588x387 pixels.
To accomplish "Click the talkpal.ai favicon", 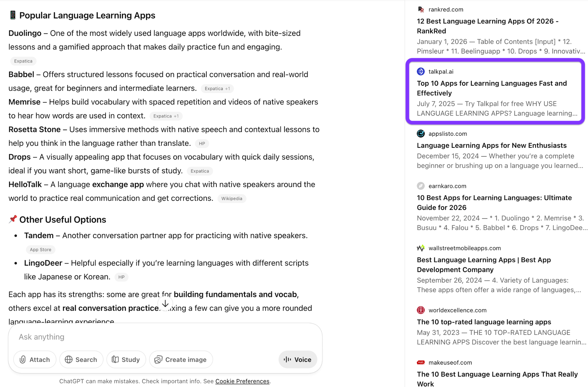I will [x=421, y=72].
